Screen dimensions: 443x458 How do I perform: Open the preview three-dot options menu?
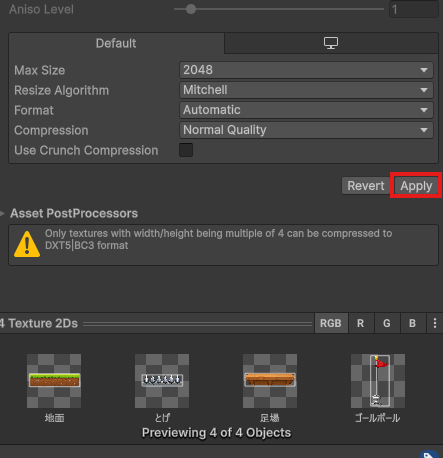pyautogui.click(x=435, y=323)
